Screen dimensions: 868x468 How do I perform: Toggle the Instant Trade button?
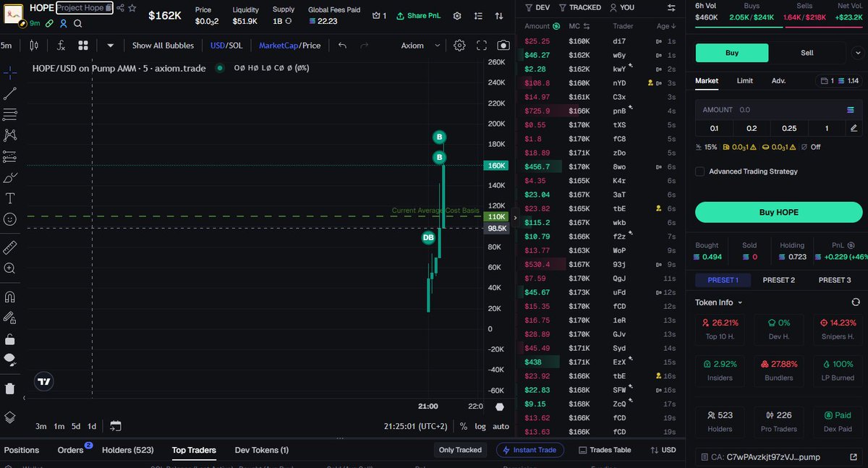(x=529, y=450)
